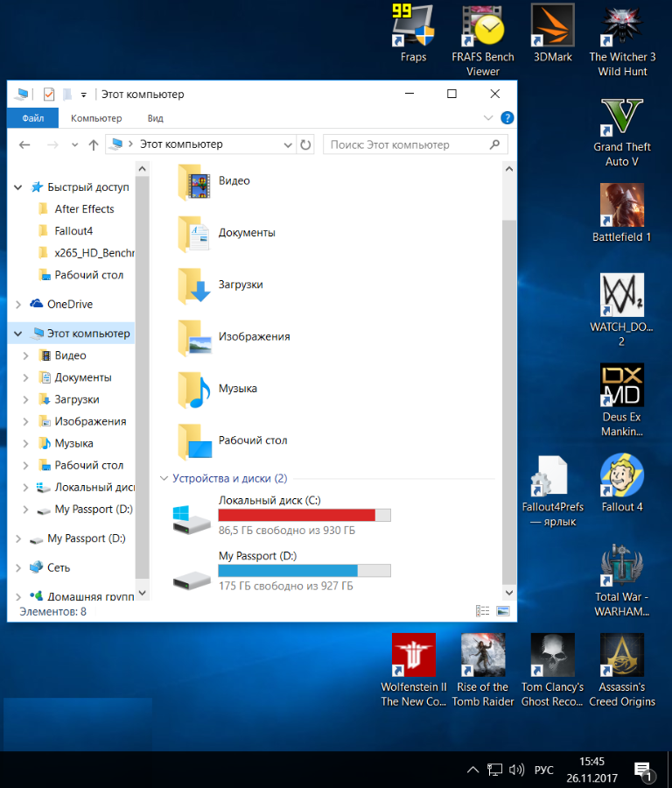The width and height of the screenshot is (672, 788).
Task: Select the Fallout4Prefs shortcut file
Action: coord(552,491)
